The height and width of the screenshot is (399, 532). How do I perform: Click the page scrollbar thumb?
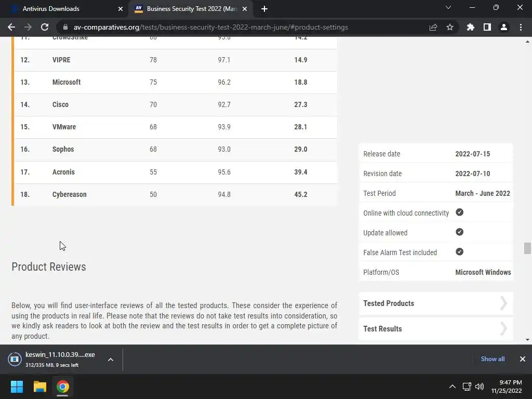pos(527,248)
